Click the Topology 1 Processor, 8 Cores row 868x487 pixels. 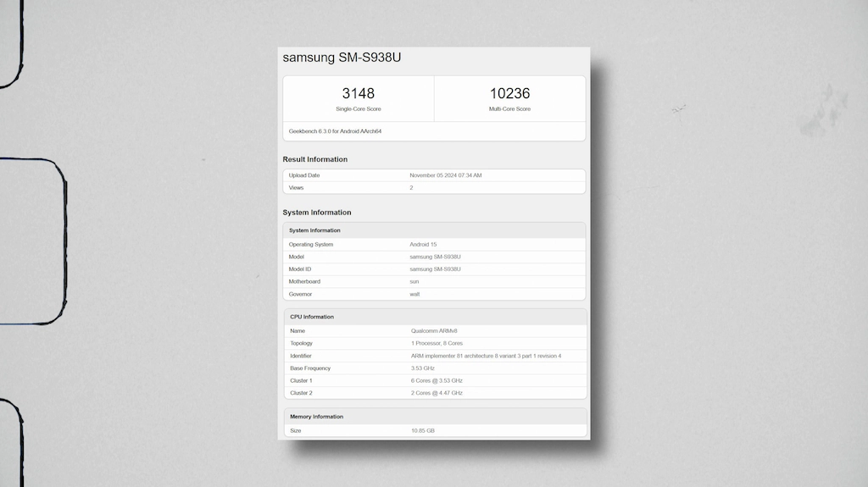[435, 343]
